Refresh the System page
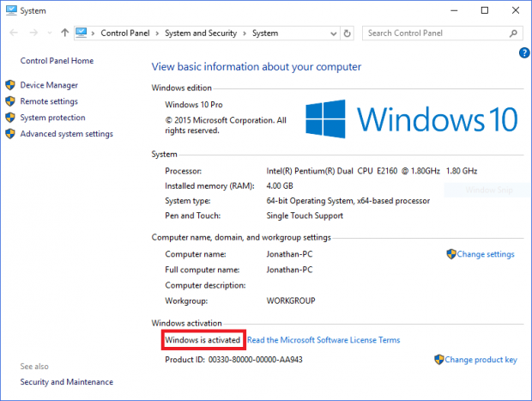 [x=348, y=33]
